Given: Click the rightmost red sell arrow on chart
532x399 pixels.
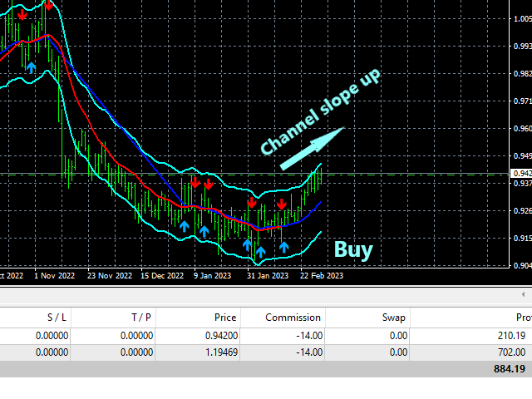Looking at the screenshot, I should click(282, 204).
